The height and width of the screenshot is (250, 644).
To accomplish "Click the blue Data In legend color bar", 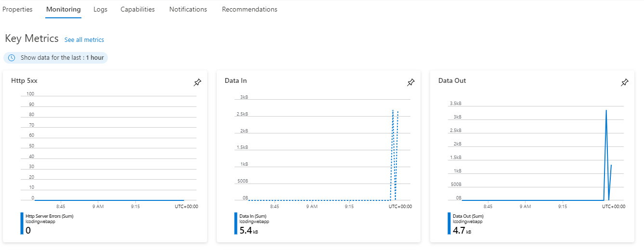I will click(236, 224).
